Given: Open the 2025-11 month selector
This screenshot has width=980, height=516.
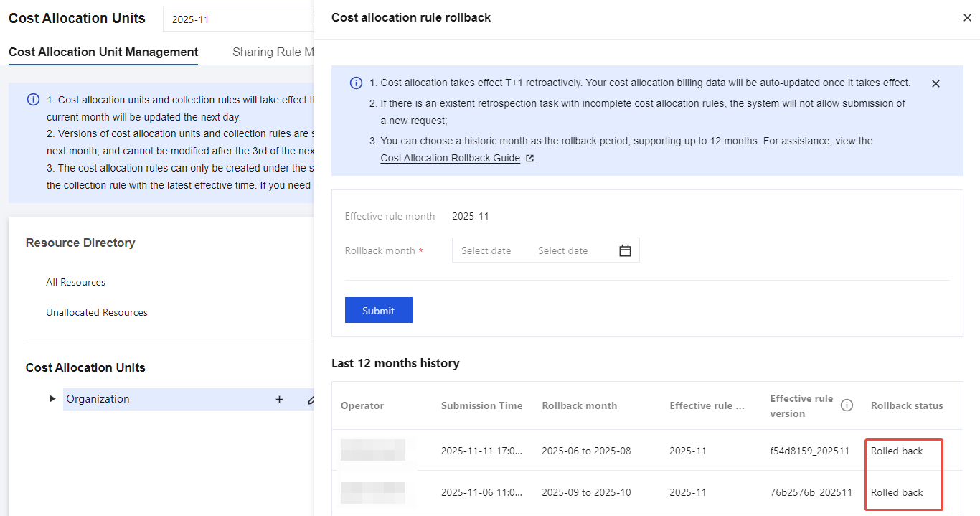Looking at the screenshot, I should tap(237, 19).
